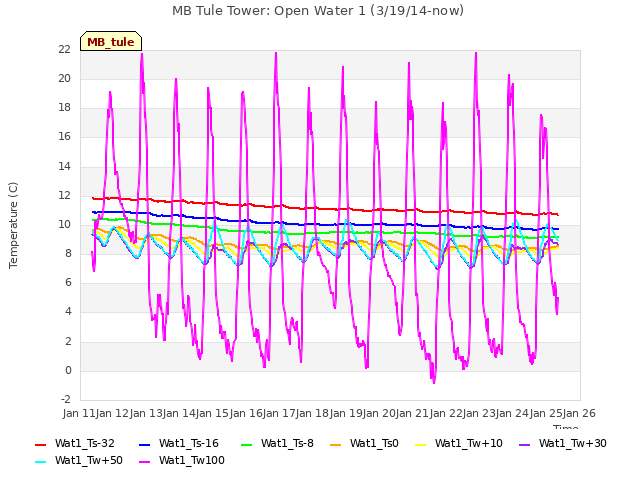Click the Jan 19 x-axis tick label
Screen dimensions: 640x480
(346, 413)
